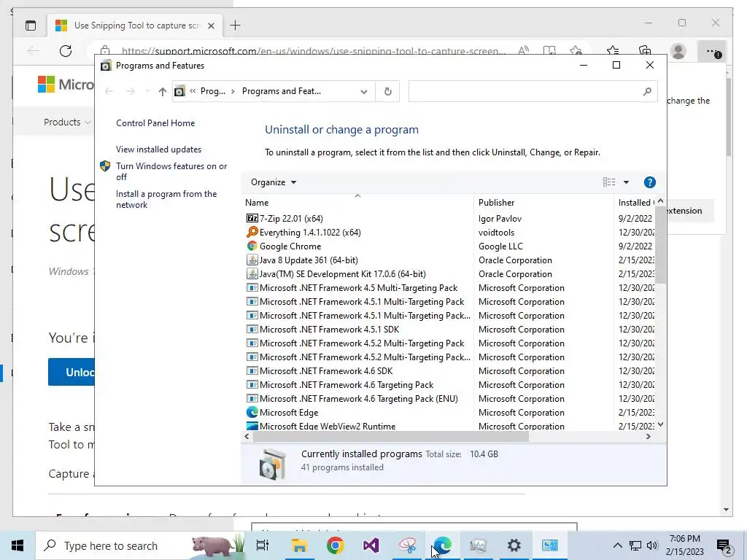Open Snipping Tool from the taskbar
The height and width of the screenshot is (560, 747).
coord(407,545)
